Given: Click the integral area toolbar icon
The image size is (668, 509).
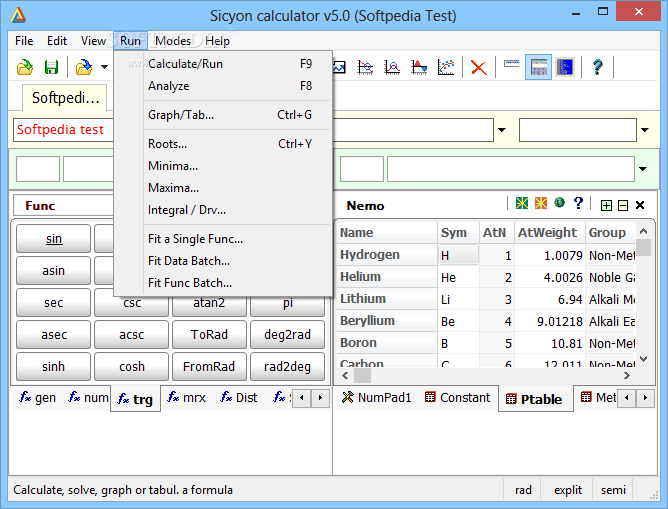Looking at the screenshot, I should pyautogui.click(x=419, y=67).
